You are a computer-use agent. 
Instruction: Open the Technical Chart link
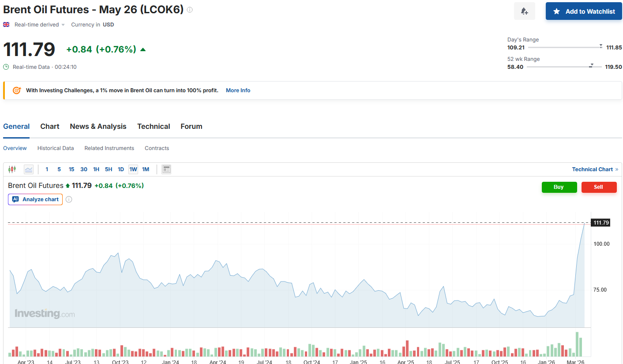(x=595, y=169)
